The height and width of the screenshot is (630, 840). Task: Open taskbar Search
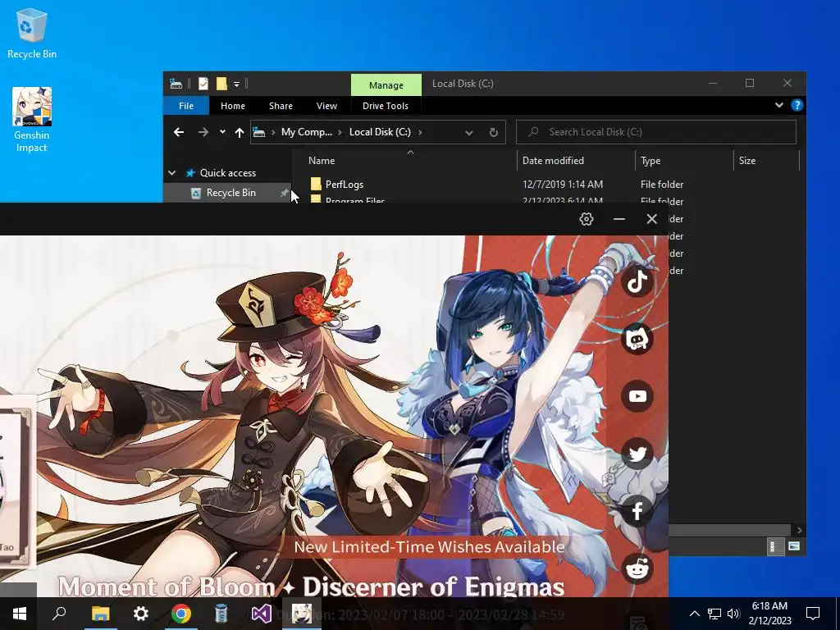[59, 614]
